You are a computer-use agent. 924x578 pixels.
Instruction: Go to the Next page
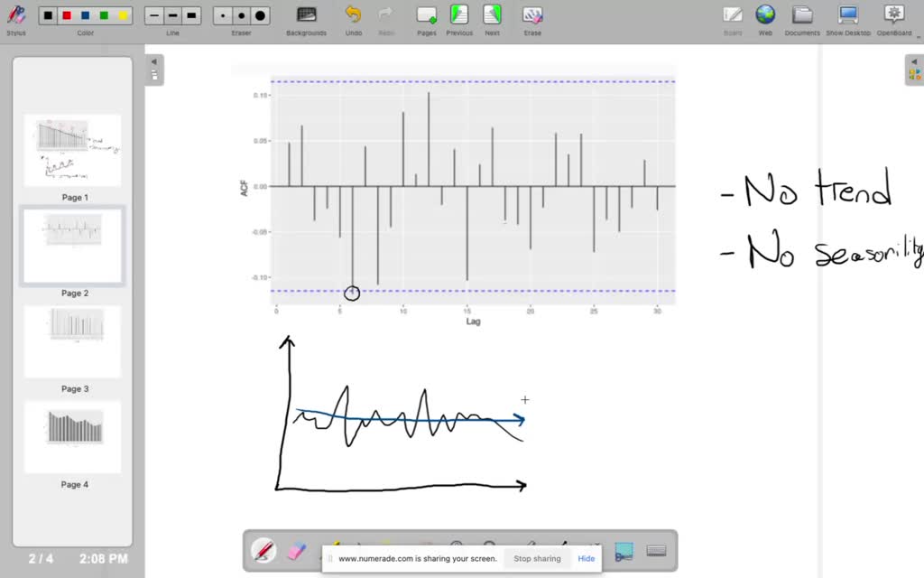492,15
